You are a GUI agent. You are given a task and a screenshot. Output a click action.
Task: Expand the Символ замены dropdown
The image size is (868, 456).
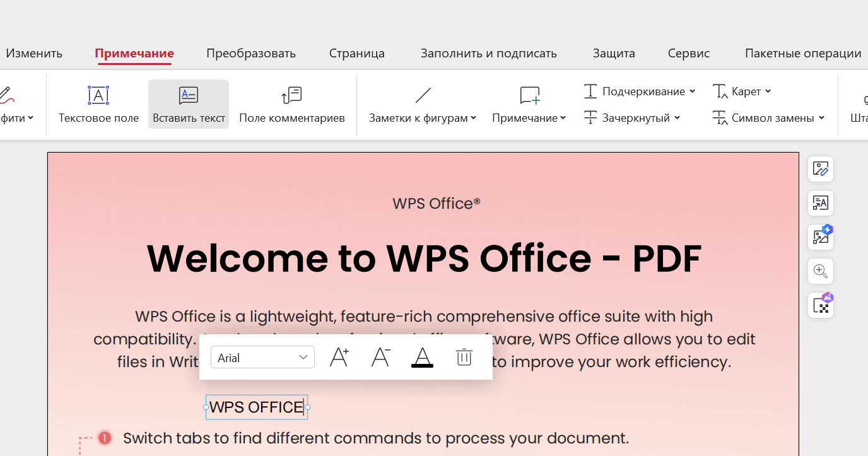click(768, 117)
